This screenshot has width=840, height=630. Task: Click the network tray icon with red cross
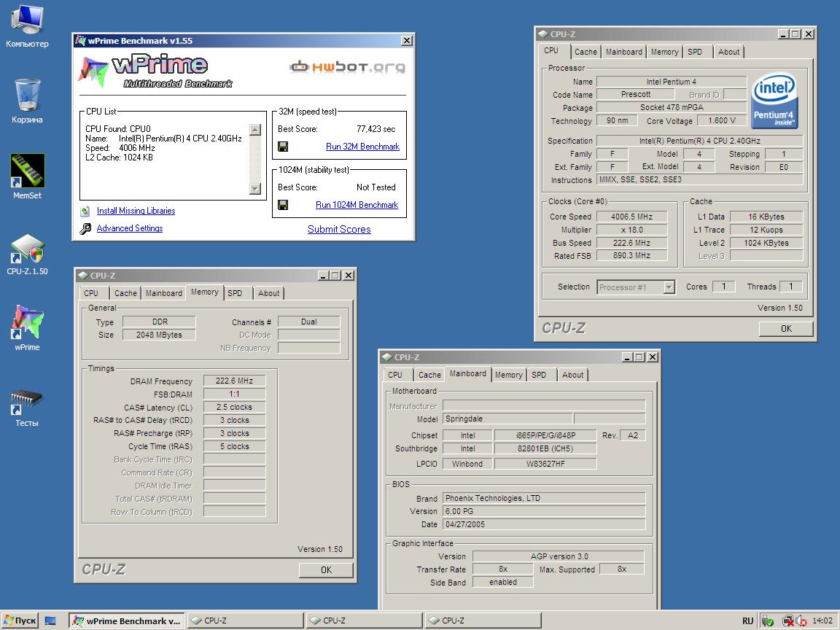787,621
